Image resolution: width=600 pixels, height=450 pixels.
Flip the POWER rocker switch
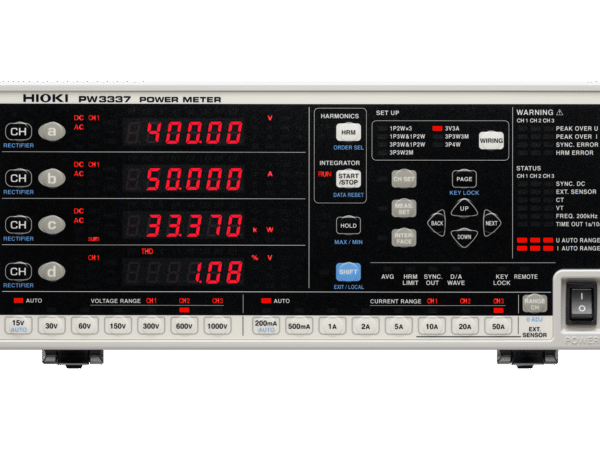[577, 301]
